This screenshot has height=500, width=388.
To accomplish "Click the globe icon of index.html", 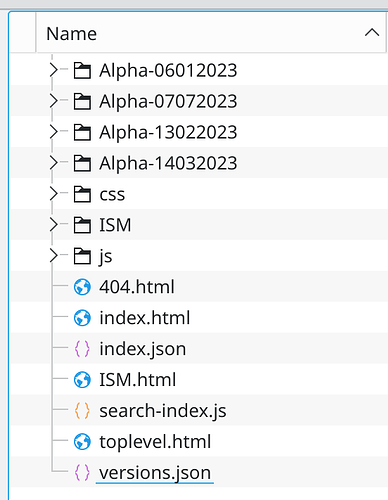I will pos(82,318).
